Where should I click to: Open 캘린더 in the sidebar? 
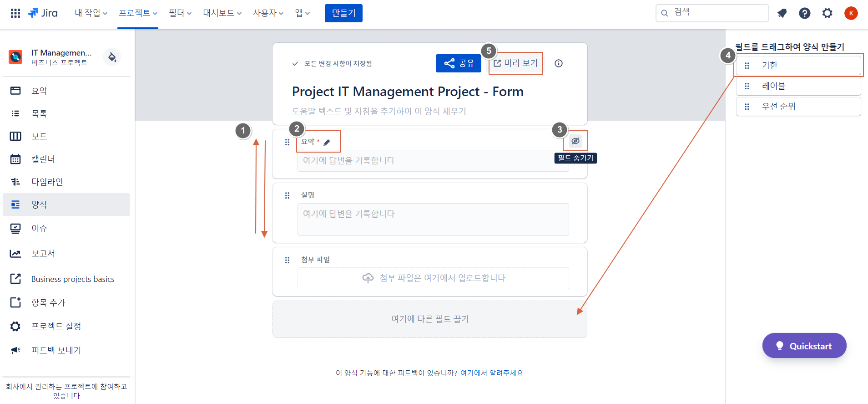coord(43,159)
